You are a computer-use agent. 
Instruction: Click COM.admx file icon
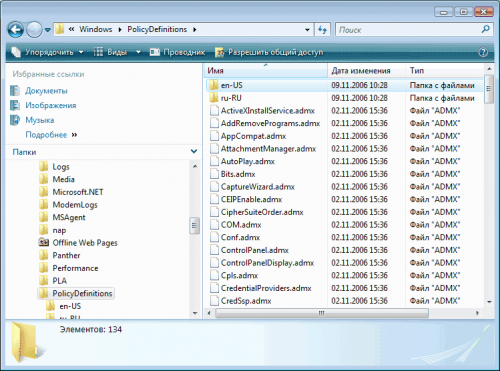point(214,224)
